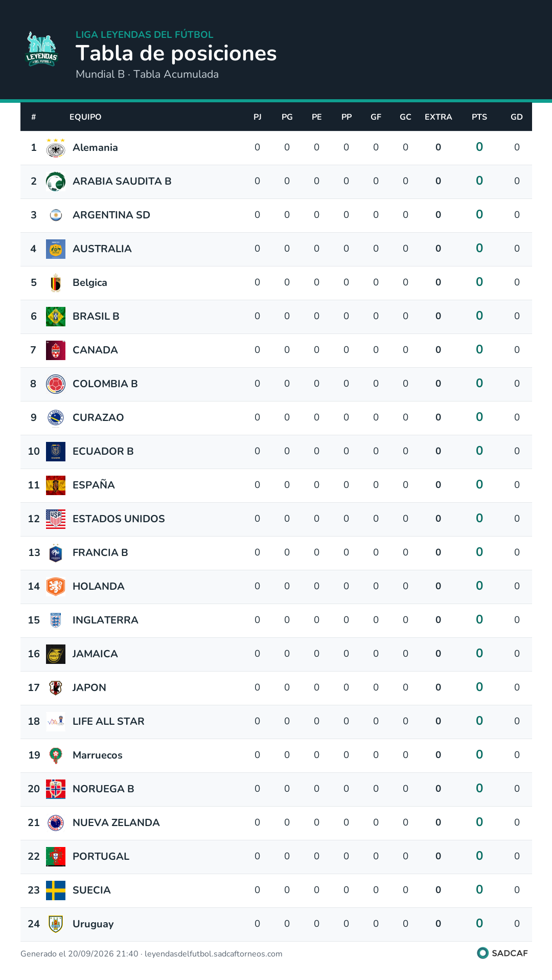Viewport: 552px width, 980px height.
Task: Click the SADCAF logo in footer
Action: pos(502,953)
